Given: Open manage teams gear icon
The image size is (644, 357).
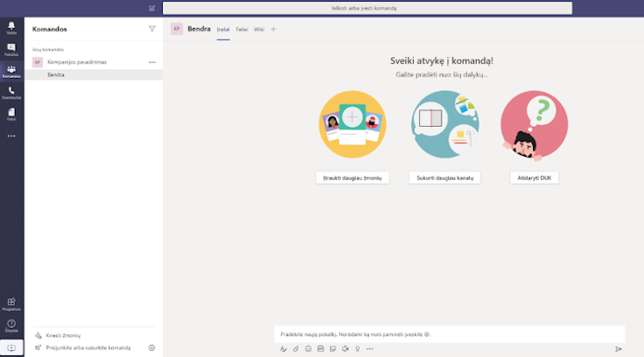Looking at the screenshot, I should [151, 347].
